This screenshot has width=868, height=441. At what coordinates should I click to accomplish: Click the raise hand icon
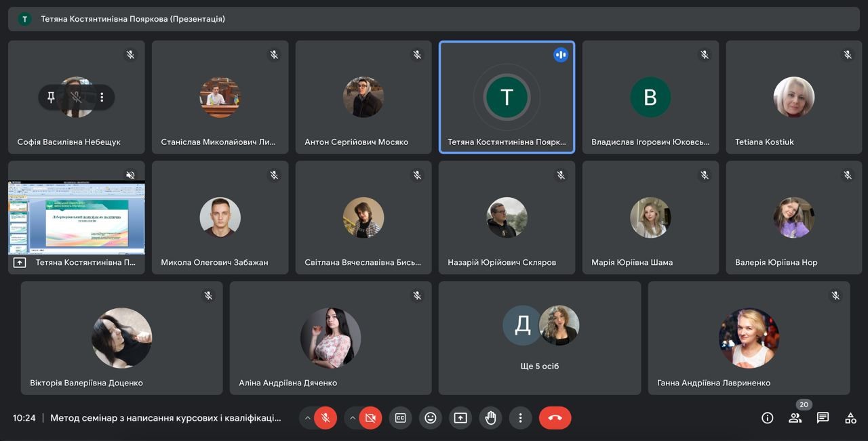point(490,418)
